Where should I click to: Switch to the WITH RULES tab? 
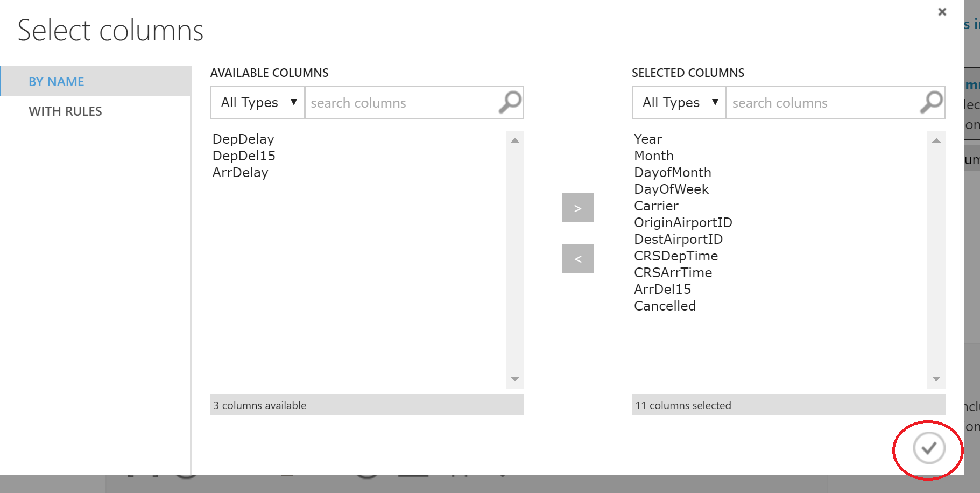pos(65,111)
